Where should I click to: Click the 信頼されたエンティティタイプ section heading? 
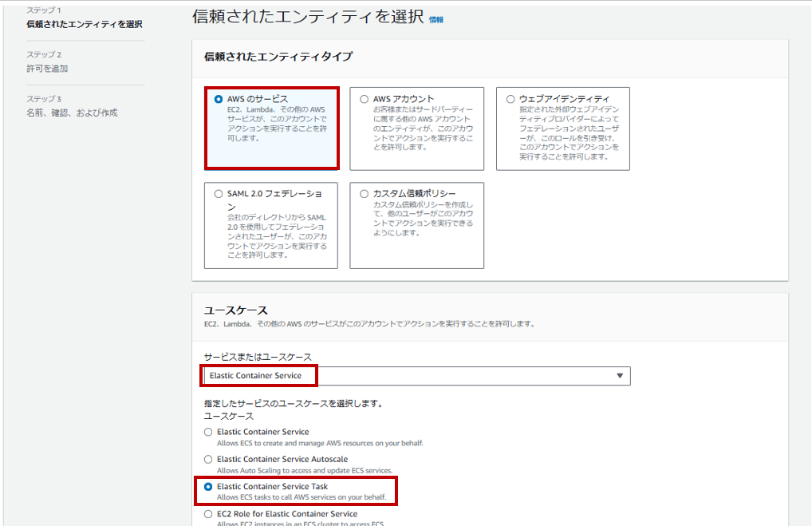278,57
